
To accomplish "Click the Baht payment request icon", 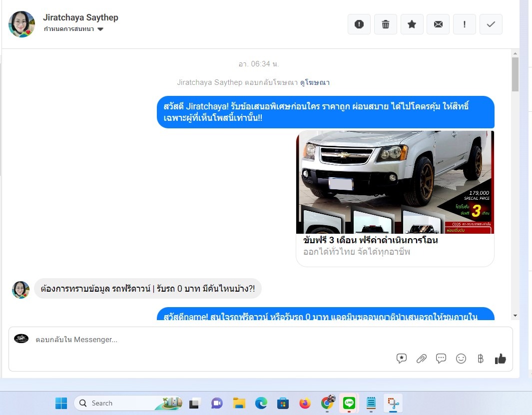I will click(481, 359).
